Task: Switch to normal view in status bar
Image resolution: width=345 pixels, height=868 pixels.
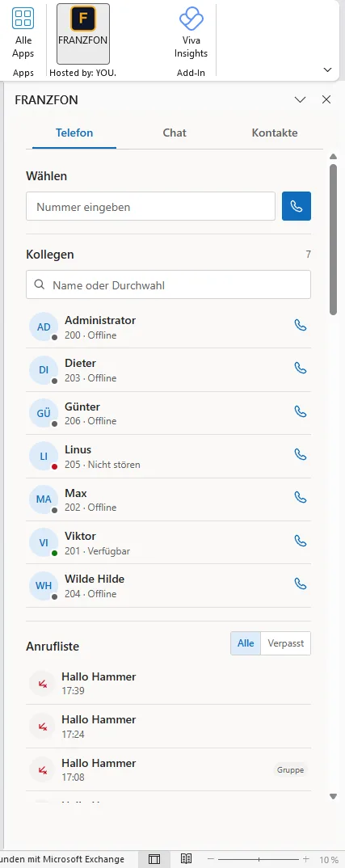Action: (154, 859)
